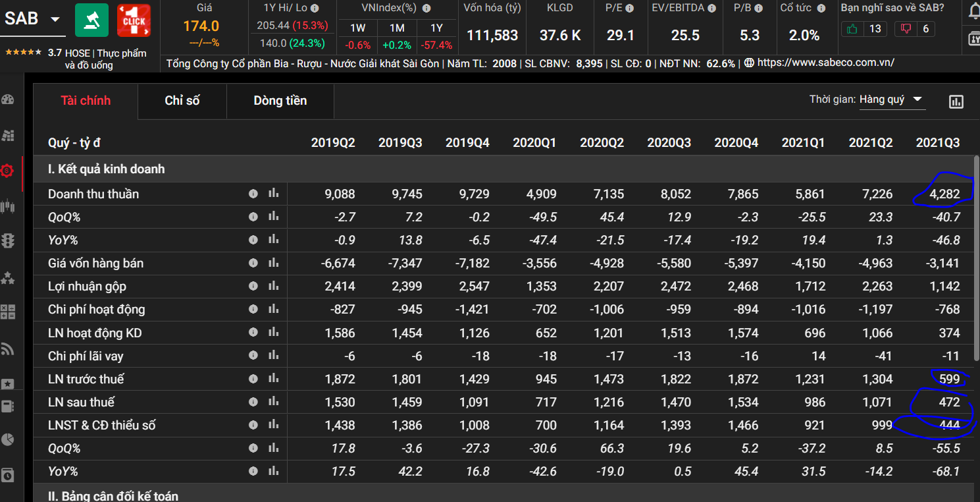Click the 2019Q2 column header
980x502 pixels.
click(x=333, y=143)
